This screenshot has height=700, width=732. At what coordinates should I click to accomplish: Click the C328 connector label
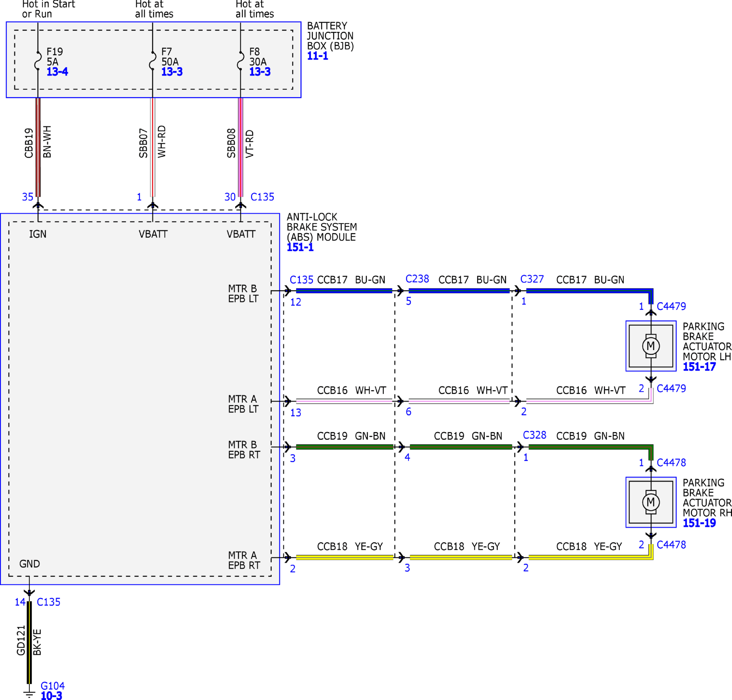535,435
